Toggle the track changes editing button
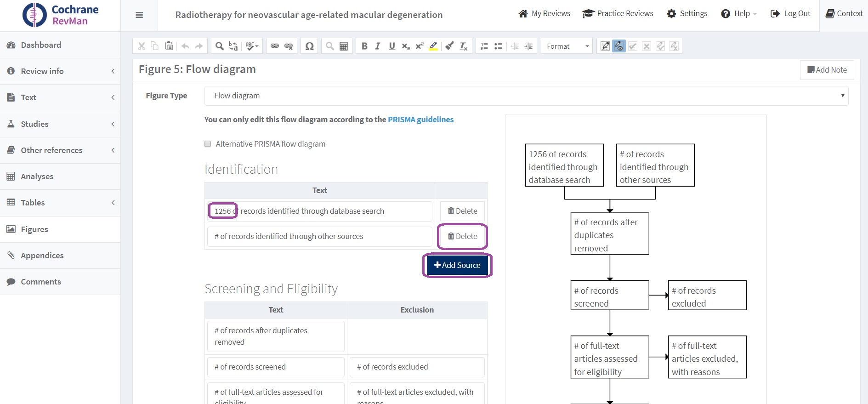 605,46
